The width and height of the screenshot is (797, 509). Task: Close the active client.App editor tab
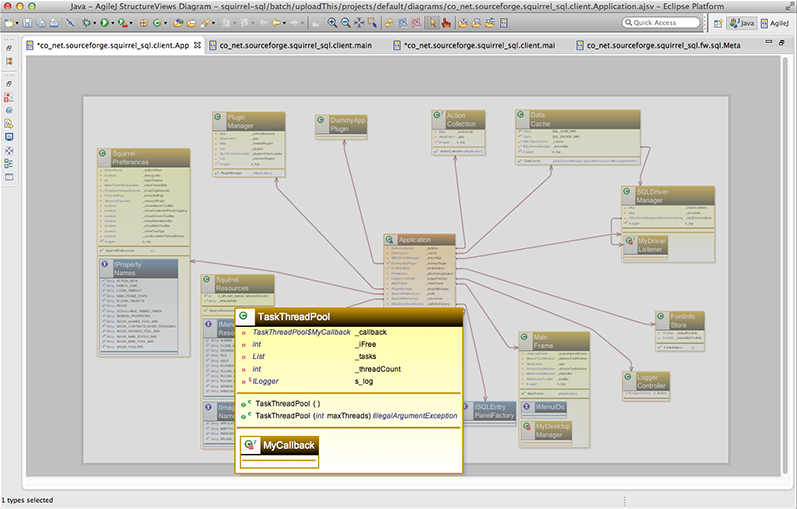pyautogui.click(x=197, y=45)
